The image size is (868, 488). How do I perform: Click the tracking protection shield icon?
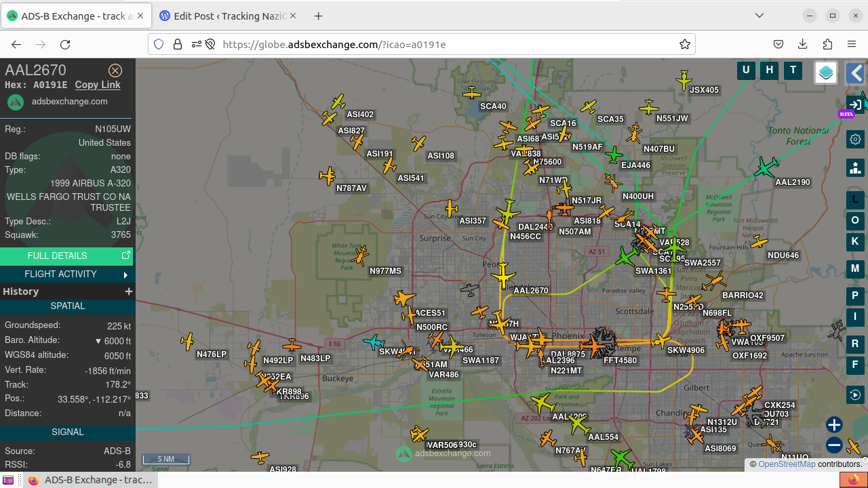point(159,45)
